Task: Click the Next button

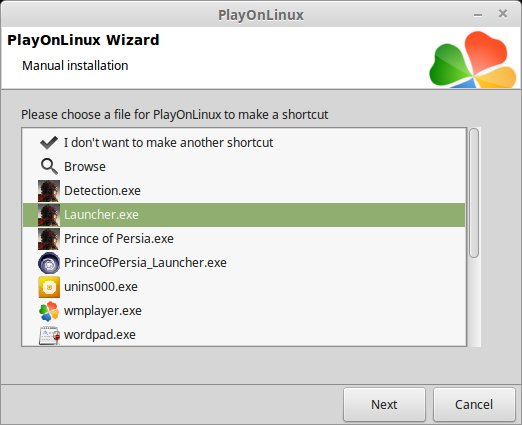Action: (384, 404)
